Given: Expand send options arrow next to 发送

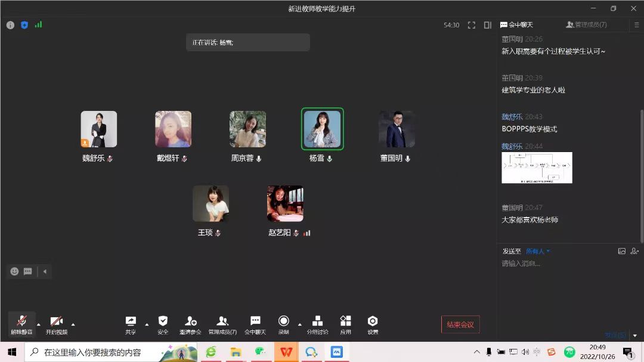Looking at the screenshot, I should click(x=635, y=336).
